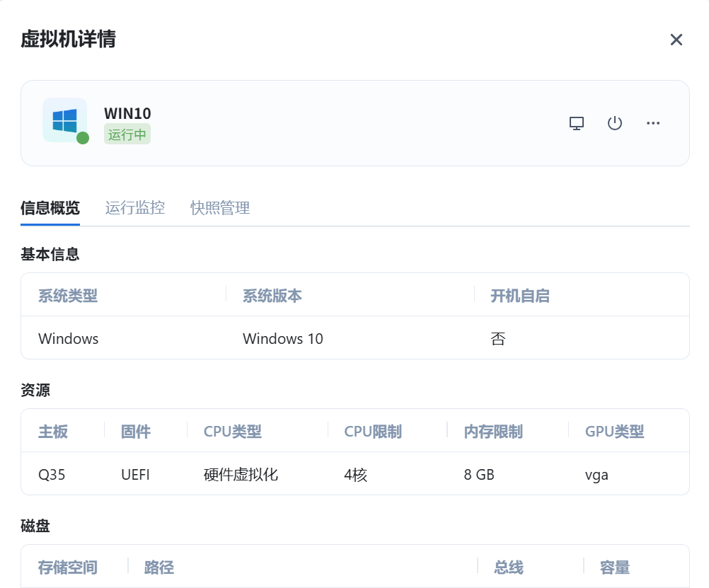Click the 虚拟机详情 dialog title
709x588 pixels.
(68, 39)
